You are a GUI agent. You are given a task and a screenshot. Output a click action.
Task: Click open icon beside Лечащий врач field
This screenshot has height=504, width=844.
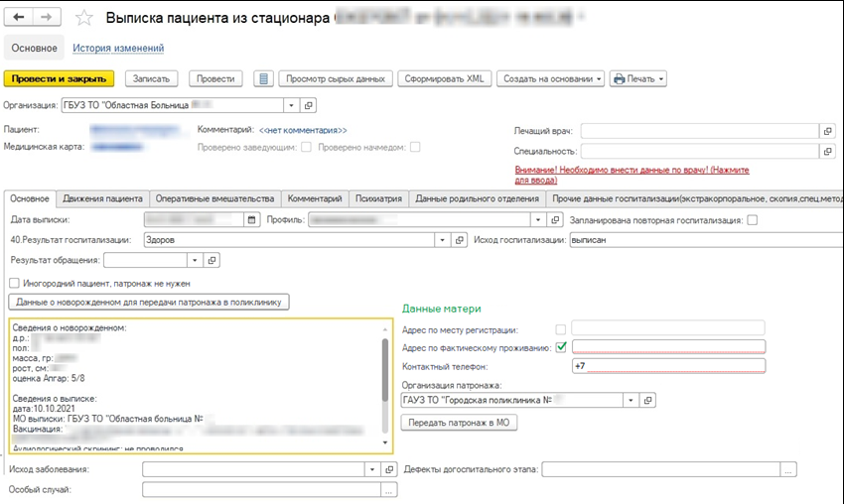[827, 131]
